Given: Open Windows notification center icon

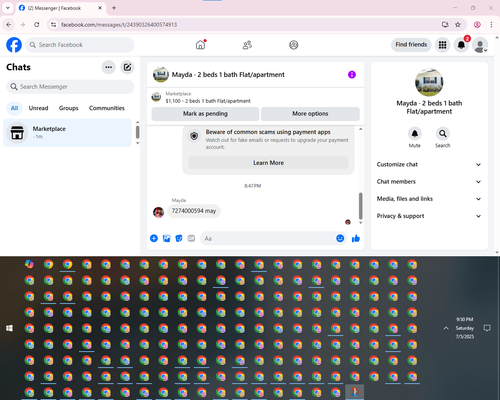Looking at the screenshot, I should pyautogui.click(x=487, y=328).
